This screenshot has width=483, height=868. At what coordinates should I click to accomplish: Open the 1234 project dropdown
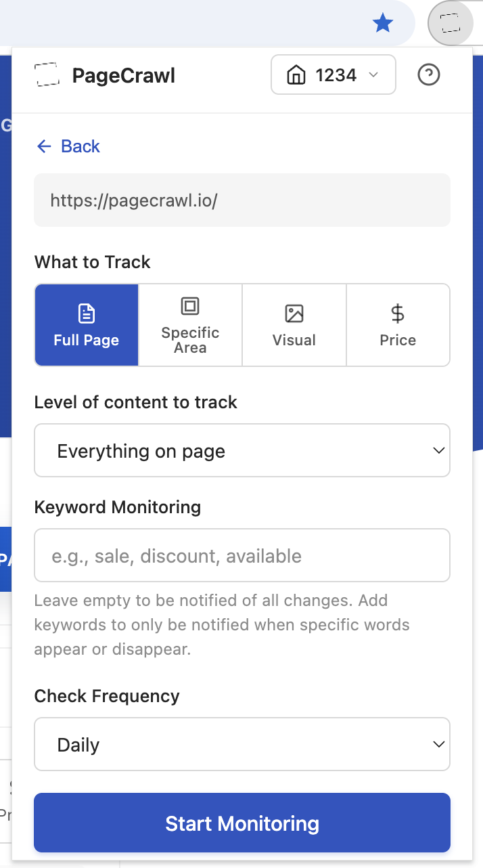tap(333, 74)
